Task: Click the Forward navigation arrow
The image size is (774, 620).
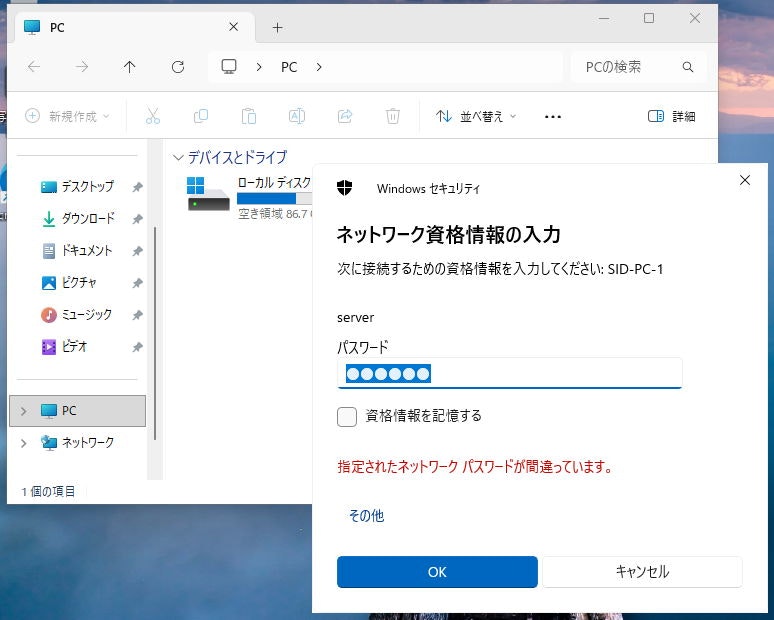Action: pyautogui.click(x=82, y=66)
